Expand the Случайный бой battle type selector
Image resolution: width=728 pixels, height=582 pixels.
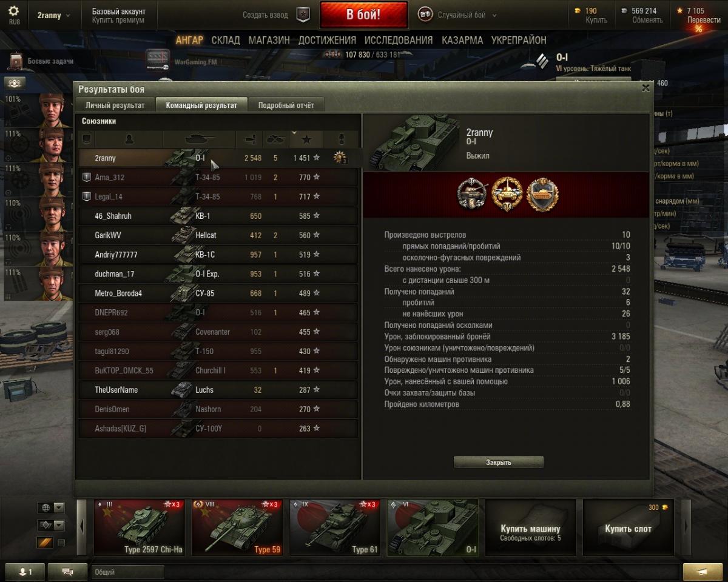tap(458, 15)
